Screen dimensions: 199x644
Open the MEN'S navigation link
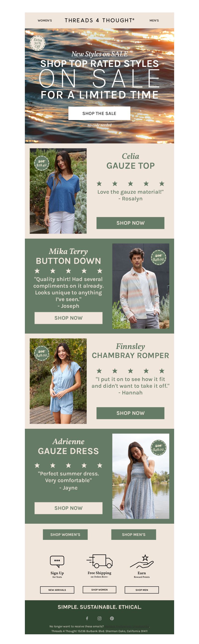pos(154,20)
